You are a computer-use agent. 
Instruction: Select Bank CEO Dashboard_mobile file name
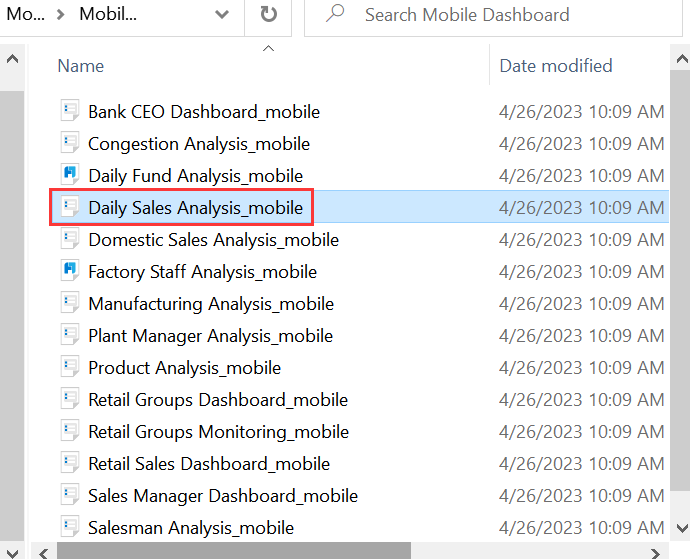pyautogui.click(x=204, y=112)
